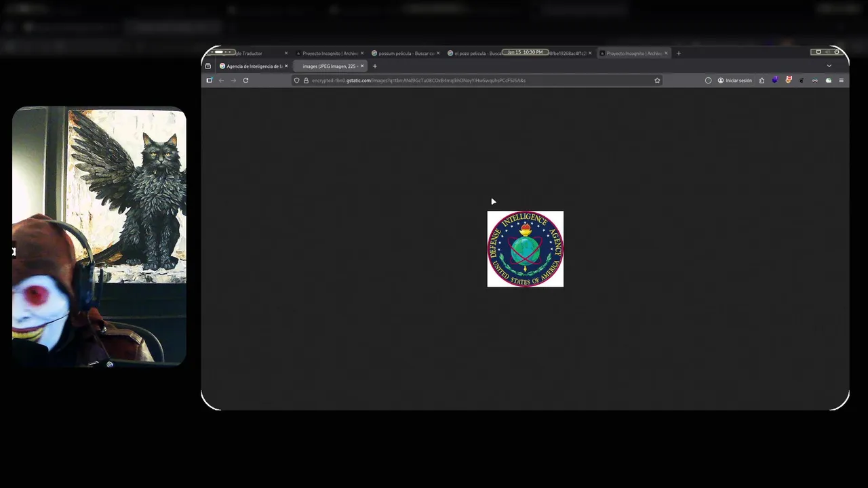The image size is (868, 488).
Task: Open the system power menu icon
Action: 837,52
